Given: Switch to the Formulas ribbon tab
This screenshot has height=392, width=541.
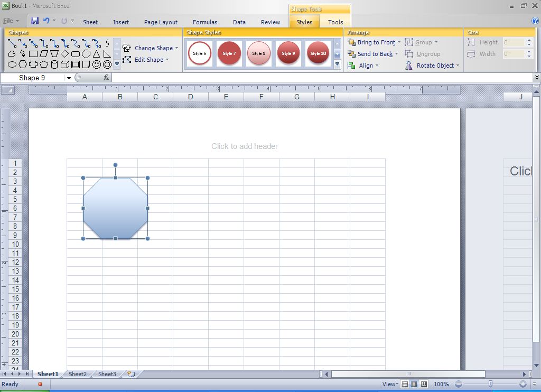Looking at the screenshot, I should (205, 22).
